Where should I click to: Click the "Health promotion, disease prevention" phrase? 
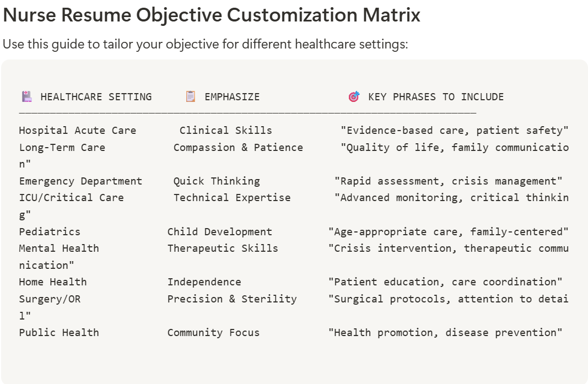tap(445, 333)
